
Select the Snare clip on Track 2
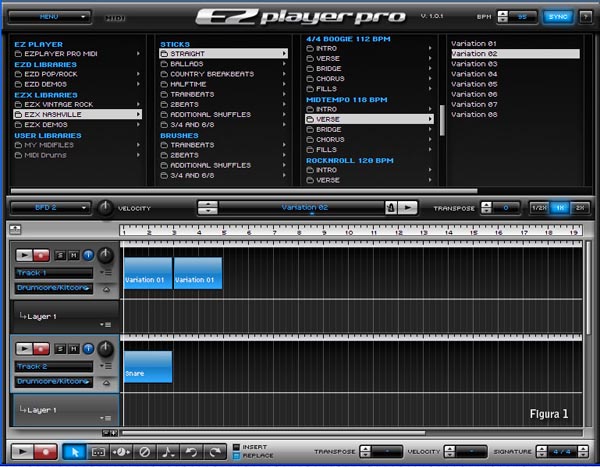(148, 367)
